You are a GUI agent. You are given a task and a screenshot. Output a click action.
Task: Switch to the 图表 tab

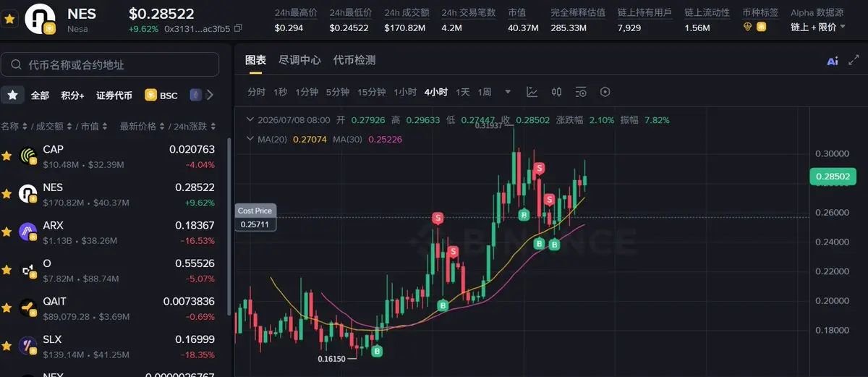pos(255,60)
